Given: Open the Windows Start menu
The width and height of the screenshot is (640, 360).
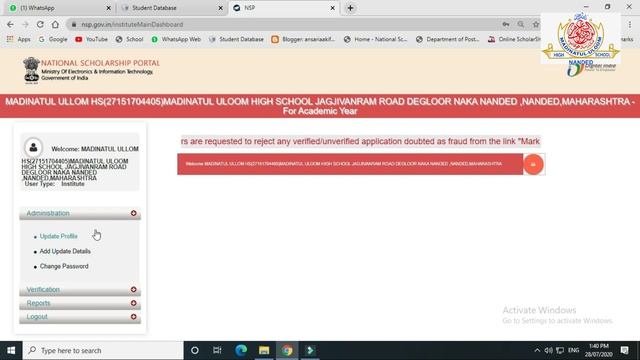Looking at the screenshot, I should coord(11,351).
